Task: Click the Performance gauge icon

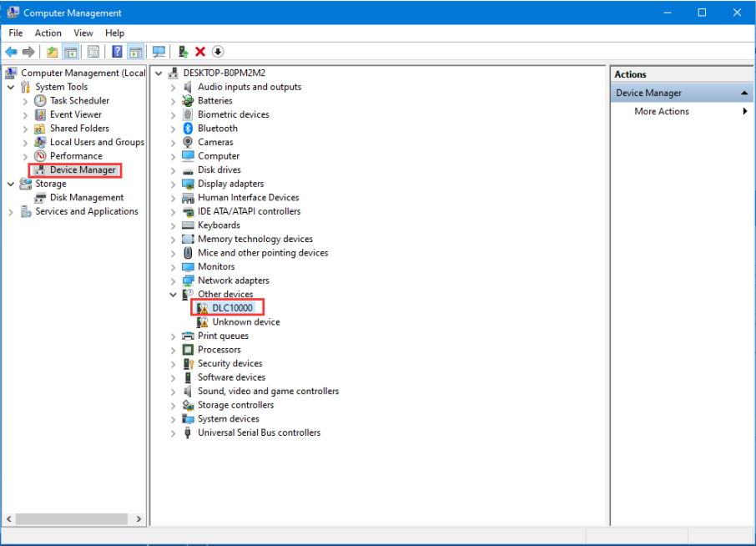Action: pos(41,156)
